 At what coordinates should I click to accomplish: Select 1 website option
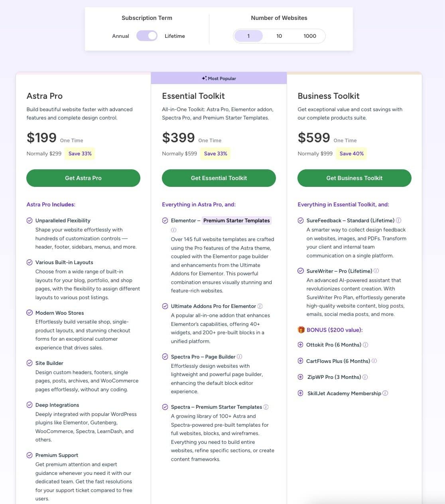point(248,36)
